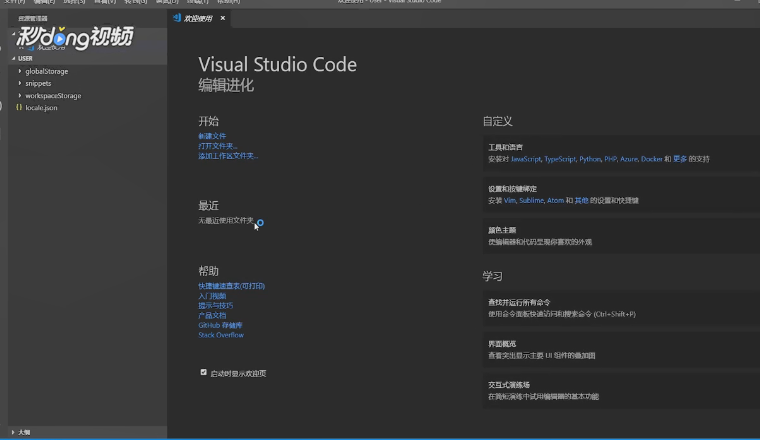The width and height of the screenshot is (760, 440).
Task: Open the 交互式演练场 card
Action: [x=621, y=391]
